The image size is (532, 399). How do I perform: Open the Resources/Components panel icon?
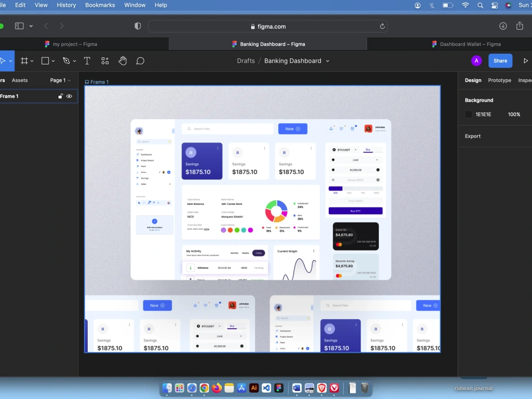point(104,61)
